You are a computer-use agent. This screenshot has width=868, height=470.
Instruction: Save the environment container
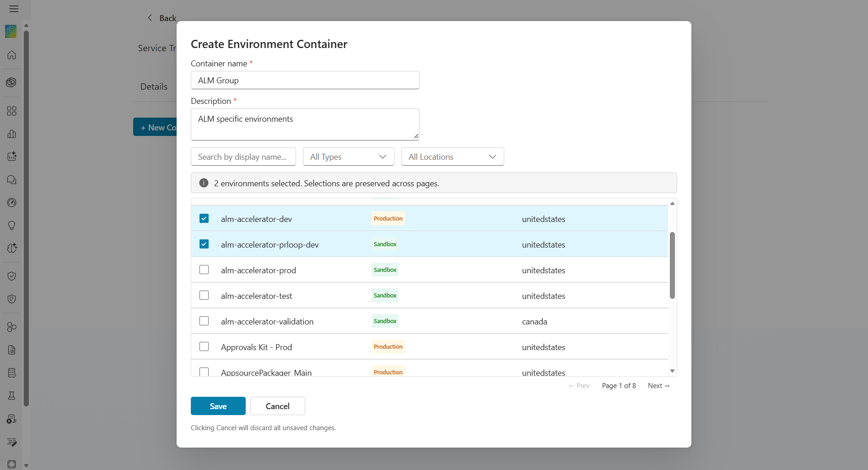pyautogui.click(x=218, y=406)
